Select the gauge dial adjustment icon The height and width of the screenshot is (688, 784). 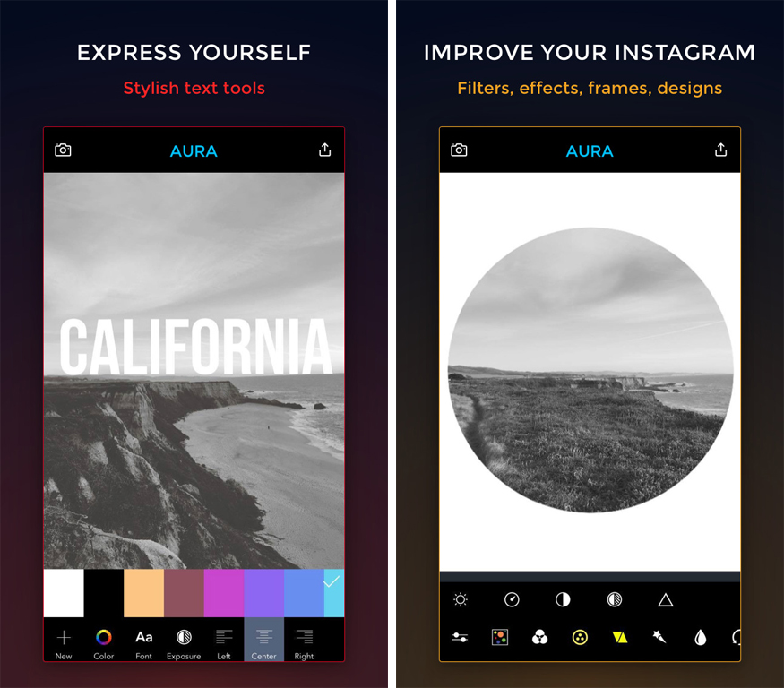tap(512, 599)
